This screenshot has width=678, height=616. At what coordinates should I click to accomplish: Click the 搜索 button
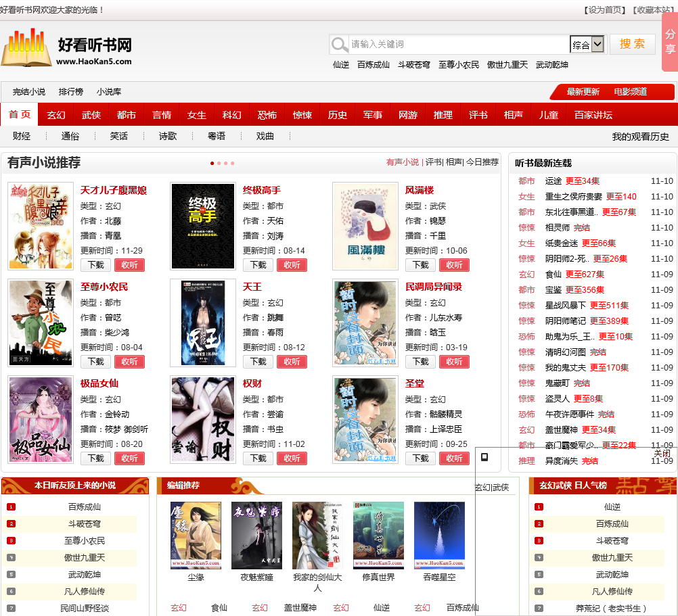(x=632, y=44)
